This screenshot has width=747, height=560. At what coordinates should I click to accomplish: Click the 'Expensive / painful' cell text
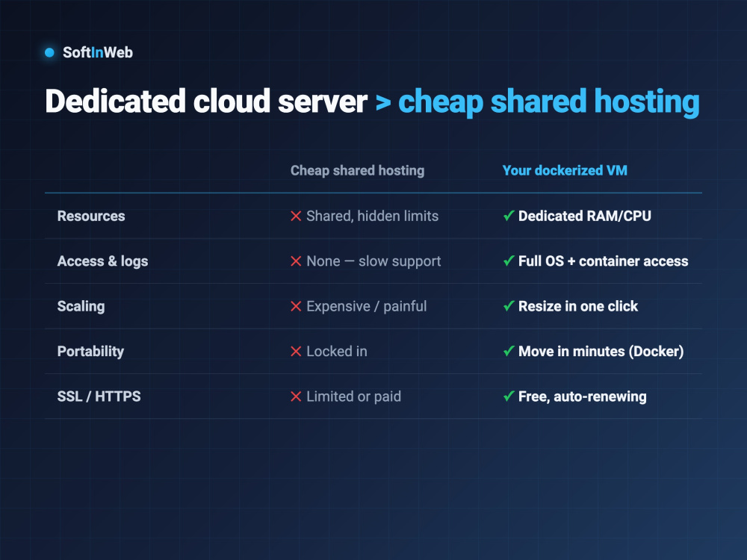pos(366,306)
